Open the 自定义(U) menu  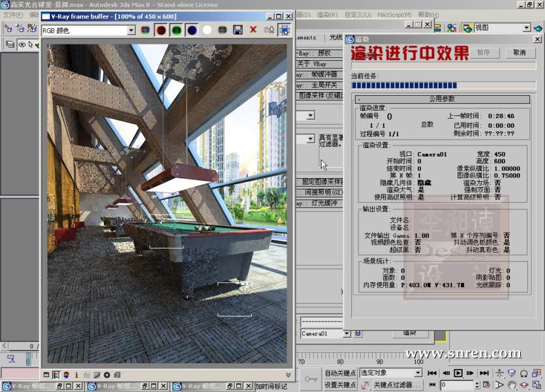pyautogui.click(x=358, y=15)
